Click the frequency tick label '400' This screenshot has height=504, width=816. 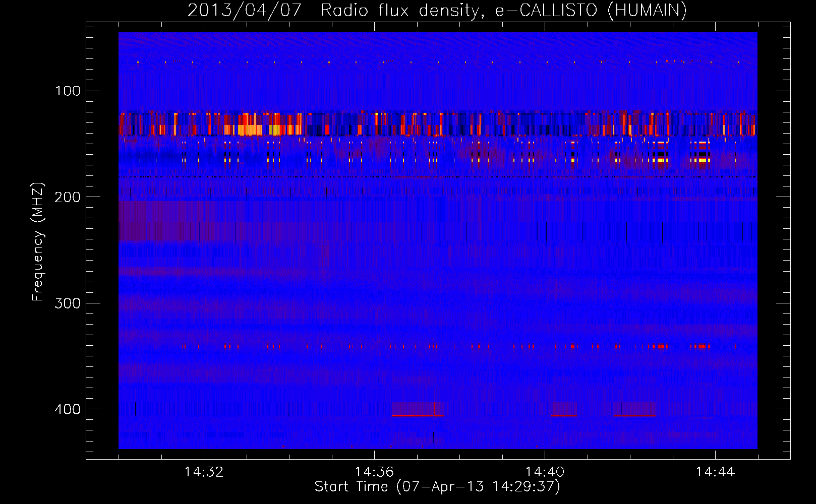point(68,409)
